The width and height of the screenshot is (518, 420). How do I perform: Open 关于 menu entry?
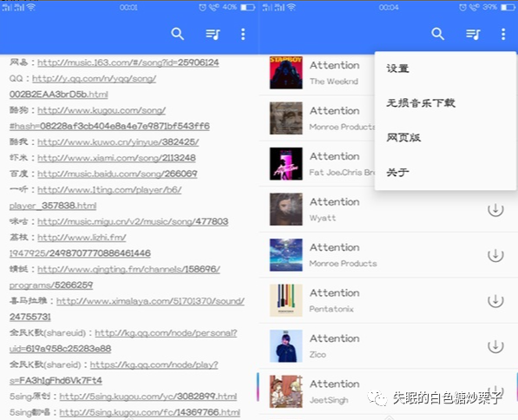pos(445,172)
